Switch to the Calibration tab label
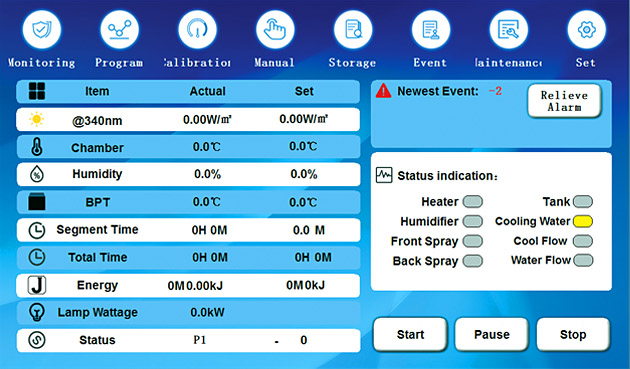The image size is (630, 369). (x=197, y=63)
